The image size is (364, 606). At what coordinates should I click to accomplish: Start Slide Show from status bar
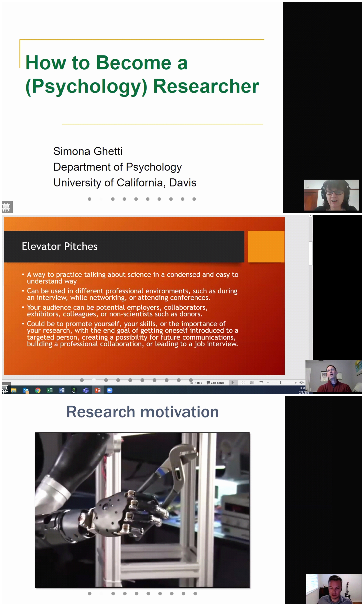(261, 382)
